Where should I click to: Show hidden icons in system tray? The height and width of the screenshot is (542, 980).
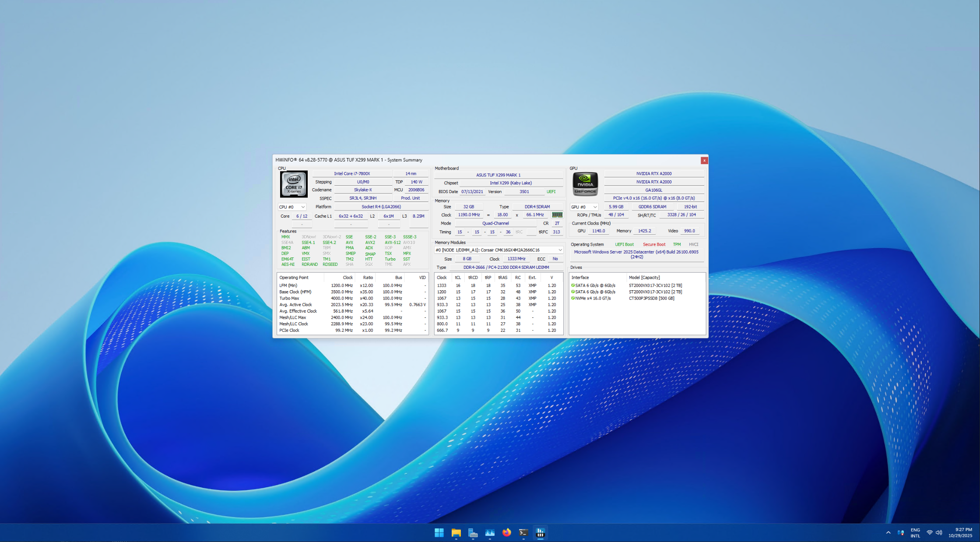coord(888,533)
